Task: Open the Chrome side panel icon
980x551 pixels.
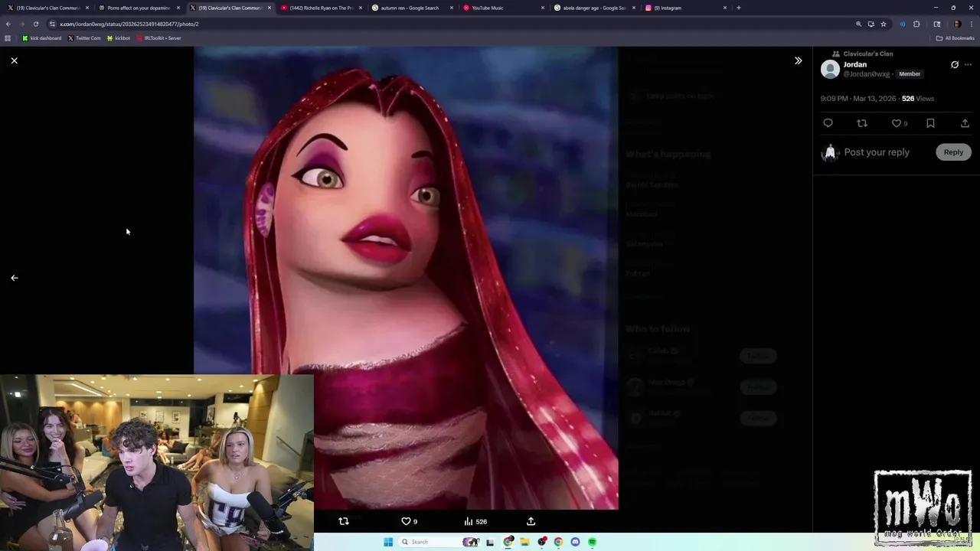Action: [936, 24]
